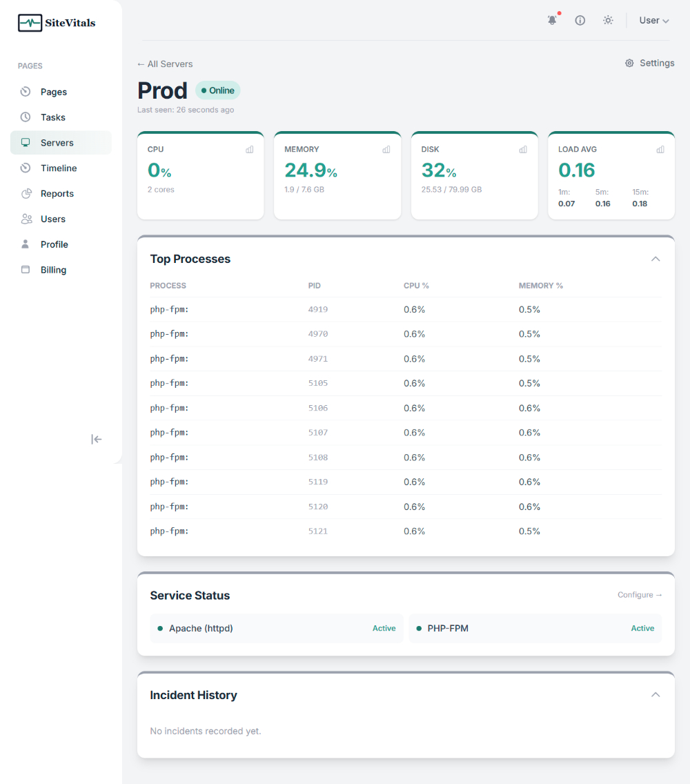Viewport: 690px width, 784px height.
Task: Switch to the Pages section
Action: tap(55, 92)
